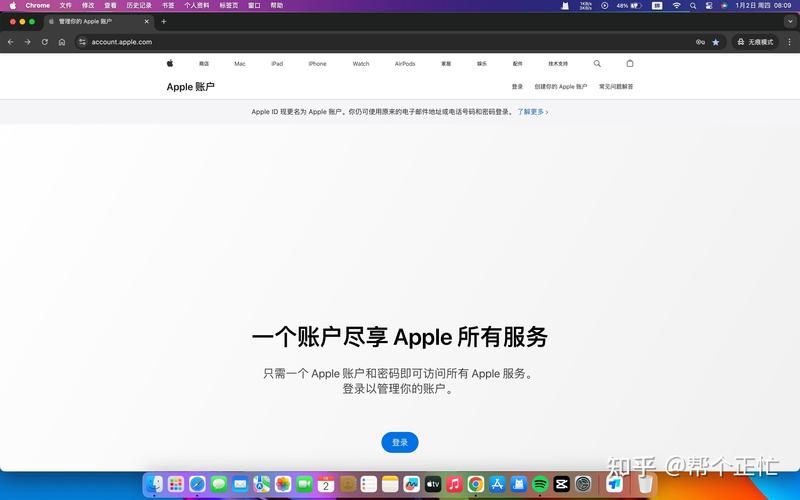The height and width of the screenshot is (500, 800).
Task: Open Reminders from the dock
Action: coord(368,484)
